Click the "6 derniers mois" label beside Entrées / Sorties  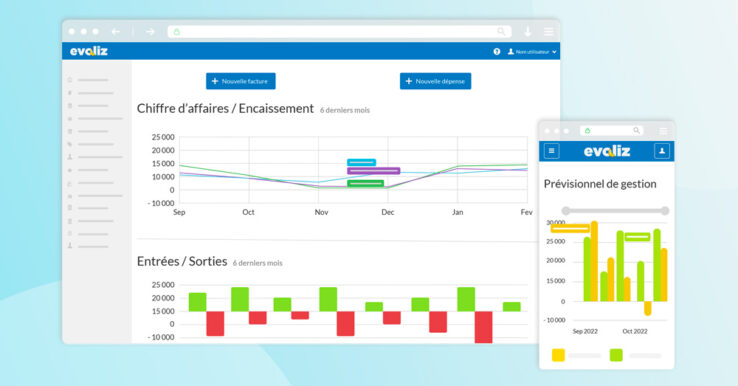[x=257, y=263]
